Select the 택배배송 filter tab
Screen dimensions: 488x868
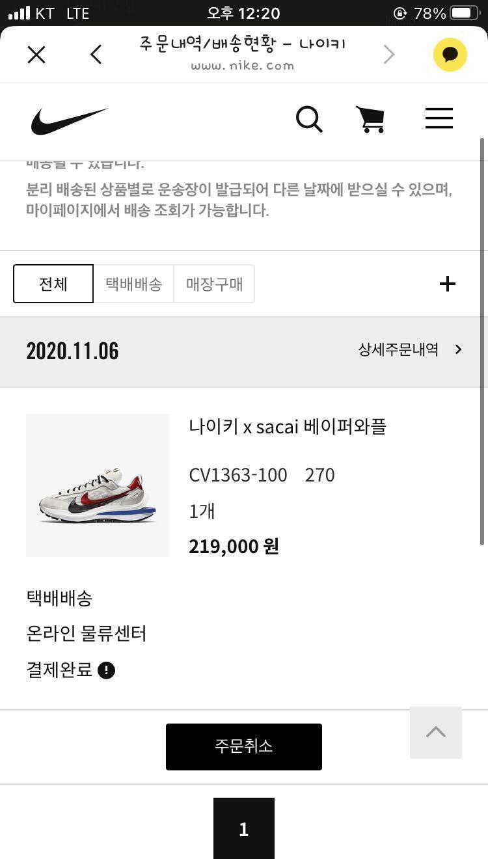(x=133, y=284)
